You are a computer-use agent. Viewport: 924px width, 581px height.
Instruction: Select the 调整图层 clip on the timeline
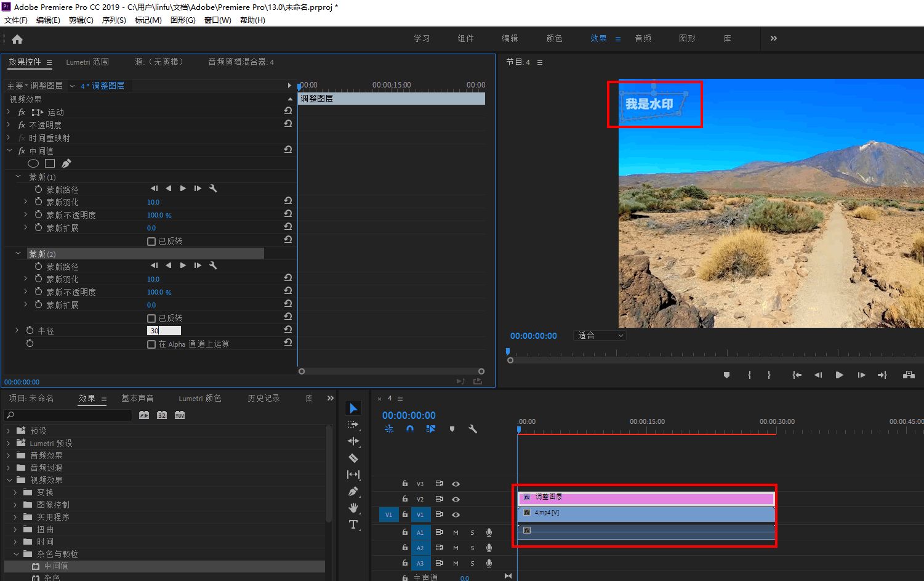coord(646,497)
